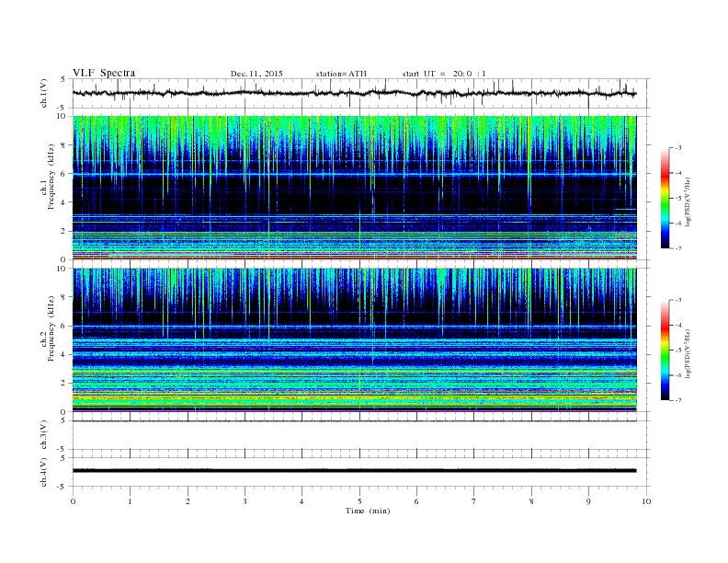Click the ch.2 spectrogram panel

click(354, 340)
